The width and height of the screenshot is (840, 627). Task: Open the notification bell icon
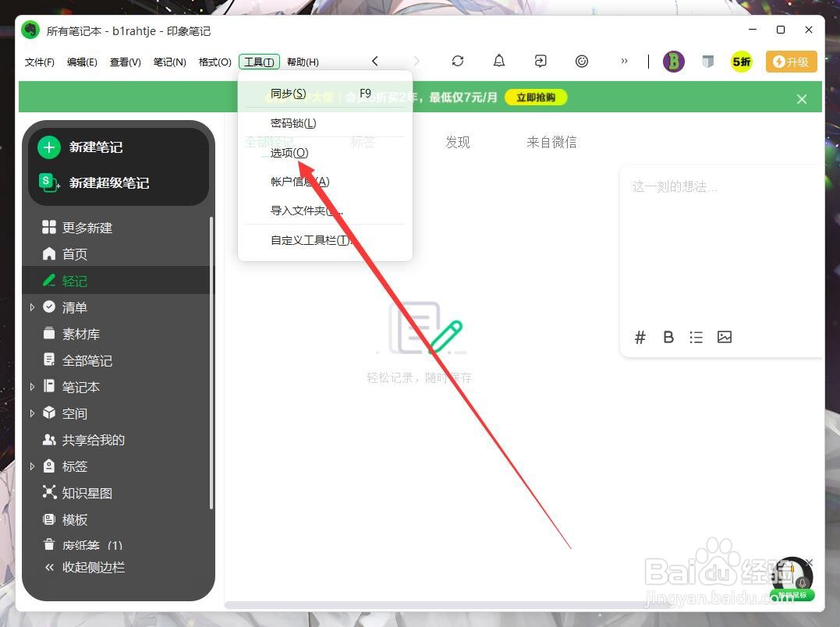point(498,61)
